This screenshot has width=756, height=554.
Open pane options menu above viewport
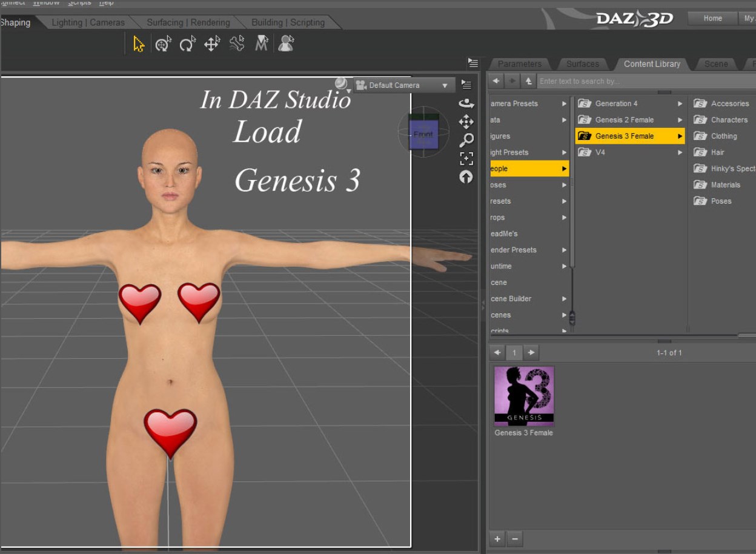[x=473, y=62]
